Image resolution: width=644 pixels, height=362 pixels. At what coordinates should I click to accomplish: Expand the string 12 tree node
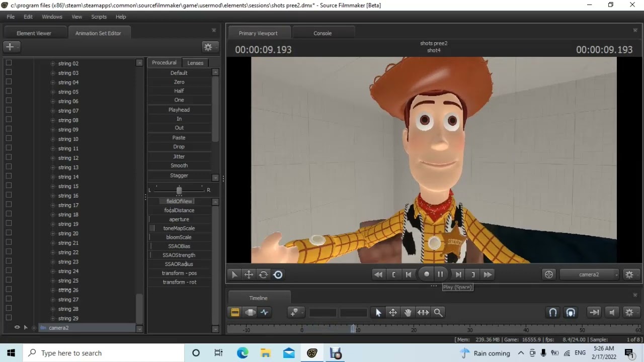[53, 158]
